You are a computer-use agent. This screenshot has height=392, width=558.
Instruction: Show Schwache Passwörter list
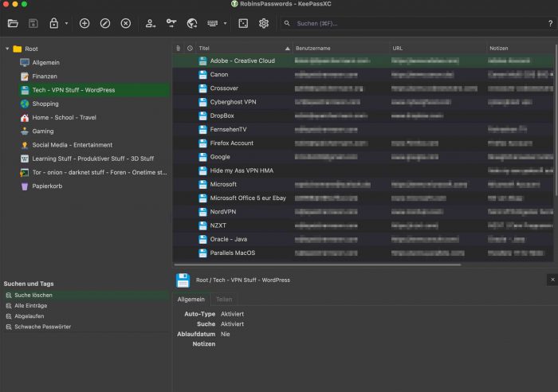tap(42, 327)
